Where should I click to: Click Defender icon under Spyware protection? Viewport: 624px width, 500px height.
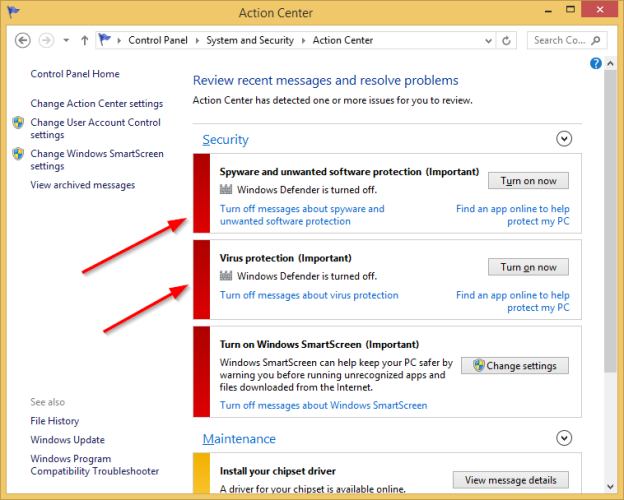tap(226, 189)
